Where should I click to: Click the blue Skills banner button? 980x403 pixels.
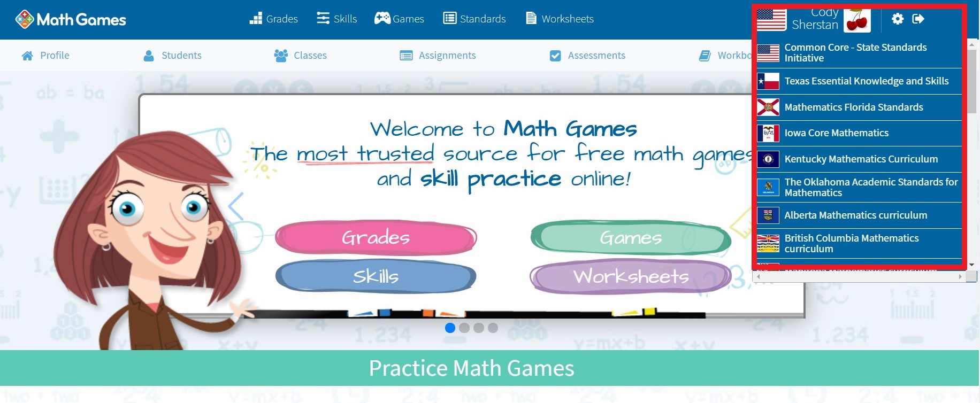click(376, 276)
